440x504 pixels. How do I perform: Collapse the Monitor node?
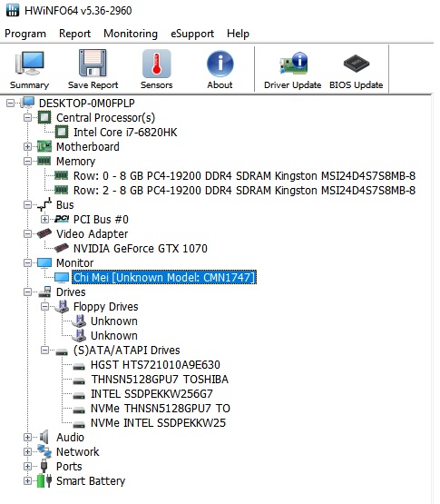27,263
